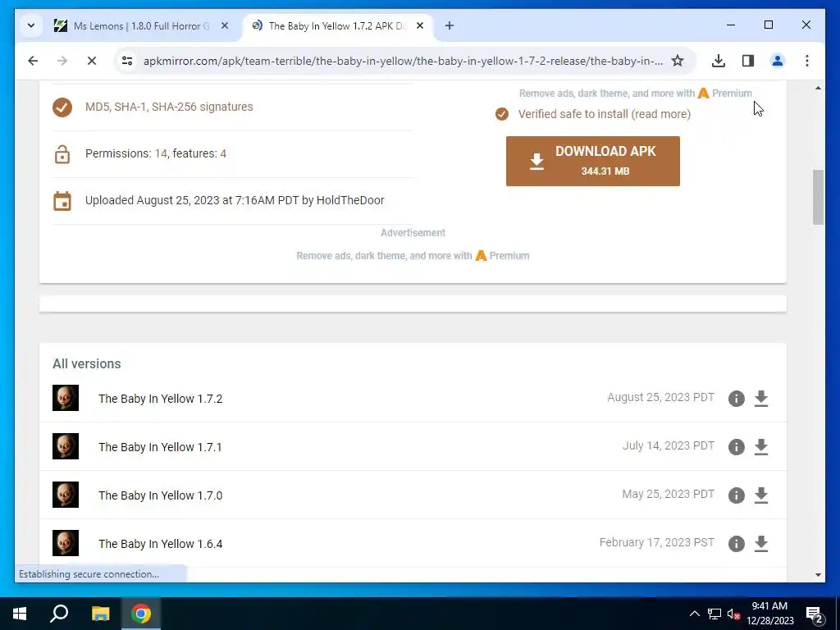The width and height of the screenshot is (840, 630).
Task: Open The Baby In Yellow 1.7.0 version
Action: coord(160,495)
